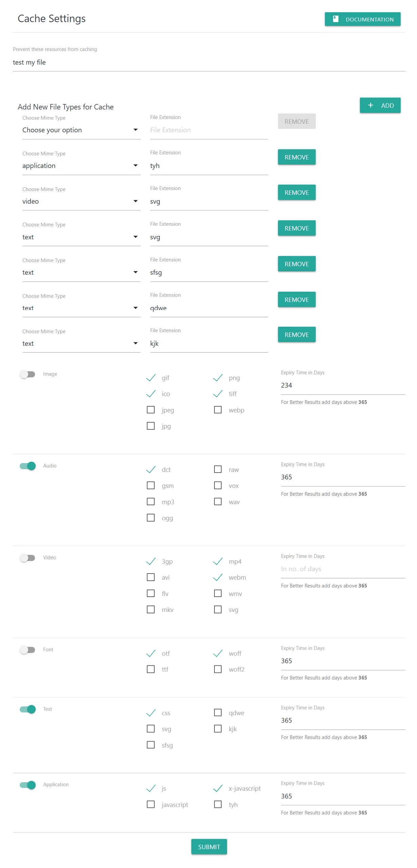Check the woff2 font checkbox
This screenshot has width=417, height=868.
(x=218, y=669)
